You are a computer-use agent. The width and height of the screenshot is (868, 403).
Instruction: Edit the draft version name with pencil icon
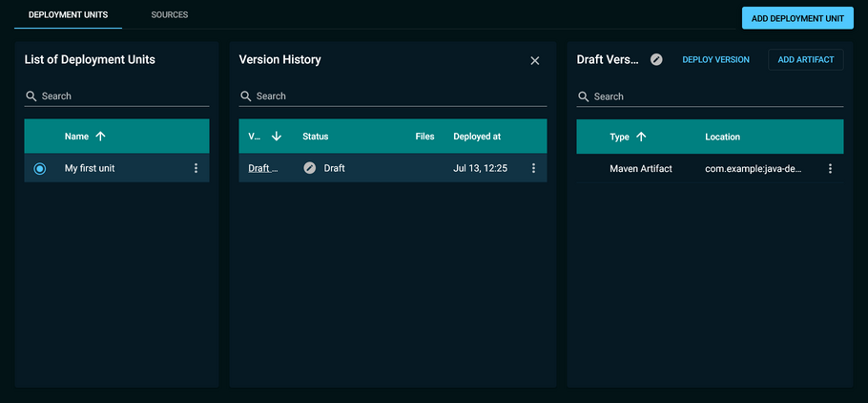[x=656, y=60]
